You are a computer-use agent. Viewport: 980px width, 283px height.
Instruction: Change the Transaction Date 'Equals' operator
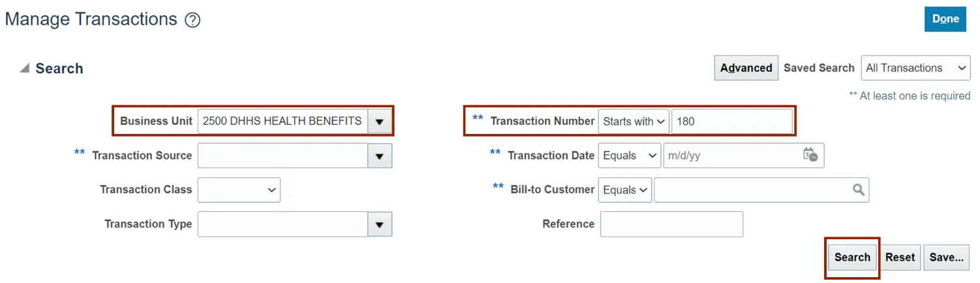[629, 156]
